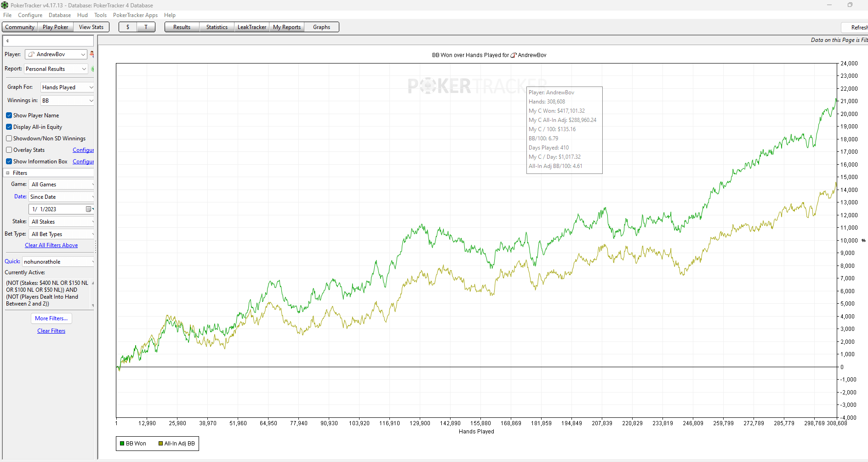Open the LeakTracker tab
Viewport: 868px width, 462px height.
pos(252,27)
